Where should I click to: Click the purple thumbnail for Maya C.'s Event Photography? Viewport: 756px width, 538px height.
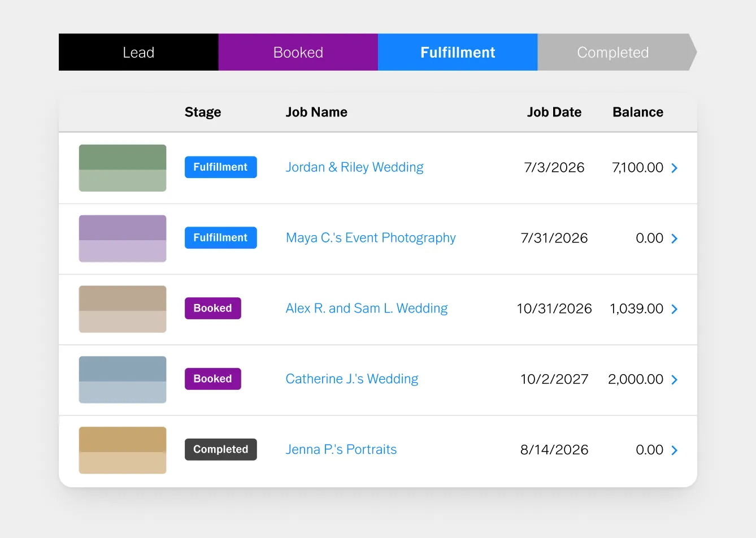point(123,238)
